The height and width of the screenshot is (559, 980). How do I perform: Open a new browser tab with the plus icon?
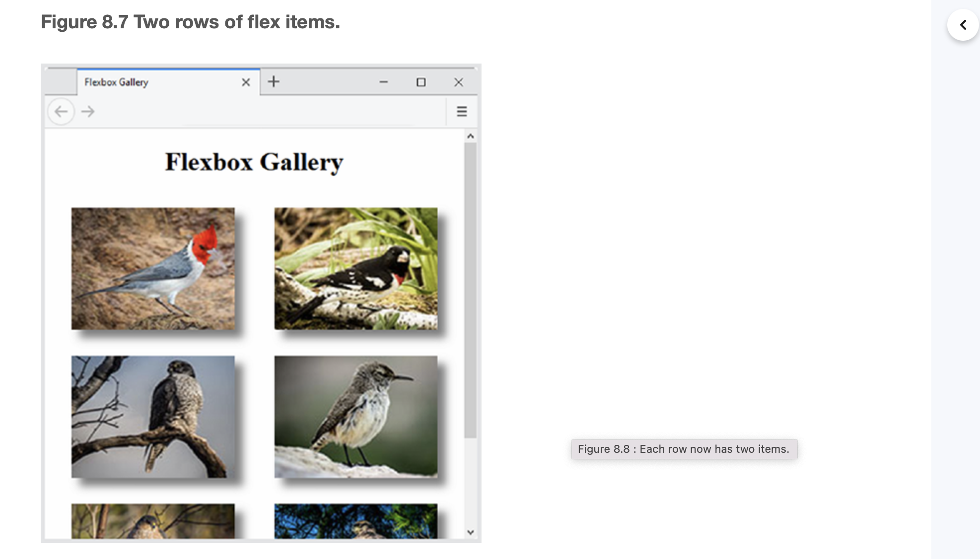tap(274, 82)
